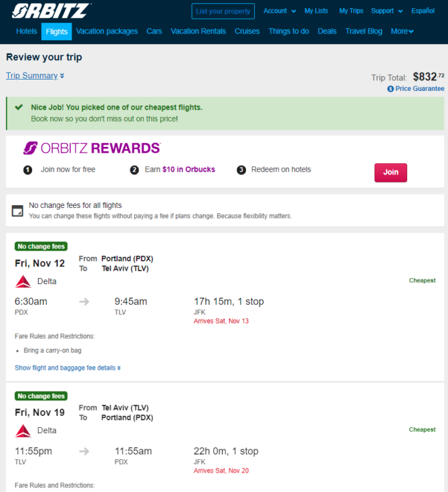
Task: Open the Cruises tab
Action: pyautogui.click(x=247, y=31)
